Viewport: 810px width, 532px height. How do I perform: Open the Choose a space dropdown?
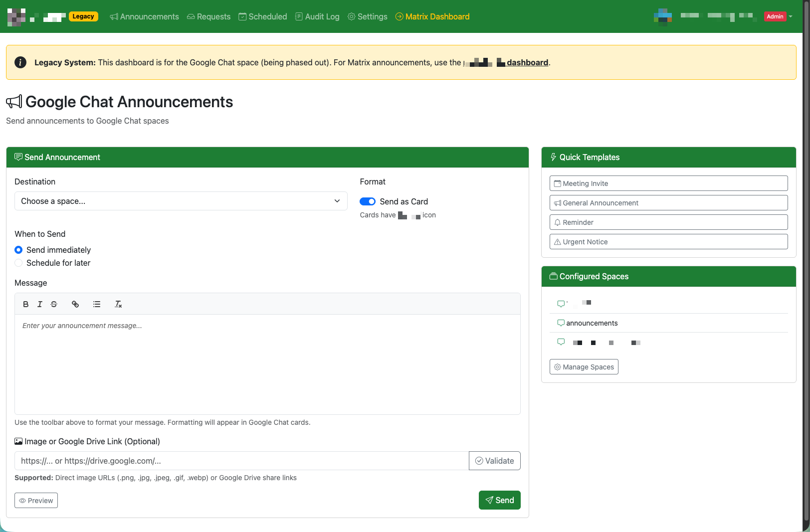tap(181, 201)
